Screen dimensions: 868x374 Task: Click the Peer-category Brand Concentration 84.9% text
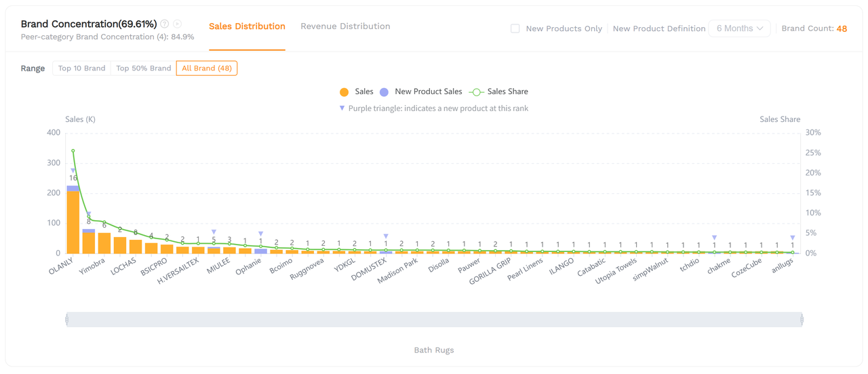click(x=108, y=37)
